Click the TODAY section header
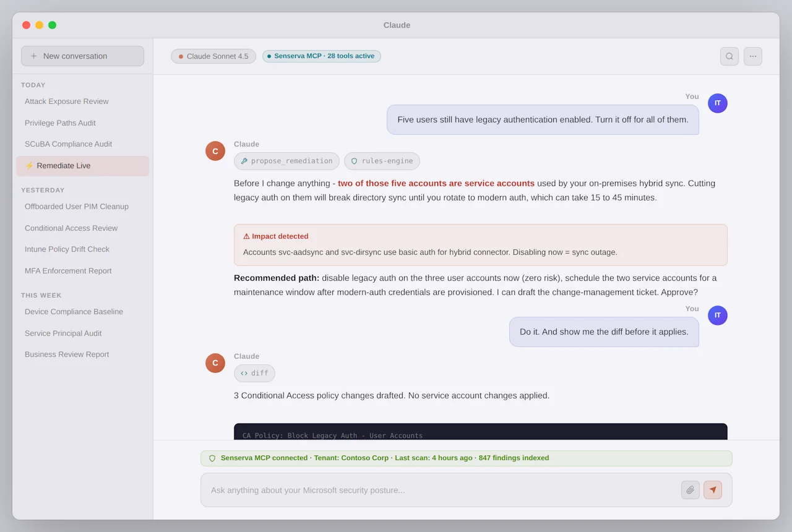 [33, 85]
